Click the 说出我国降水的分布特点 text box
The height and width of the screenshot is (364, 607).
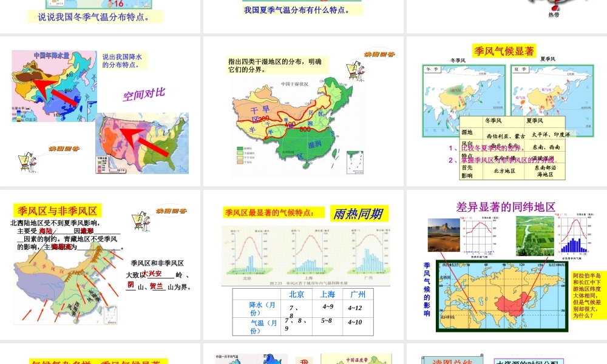tap(123, 61)
